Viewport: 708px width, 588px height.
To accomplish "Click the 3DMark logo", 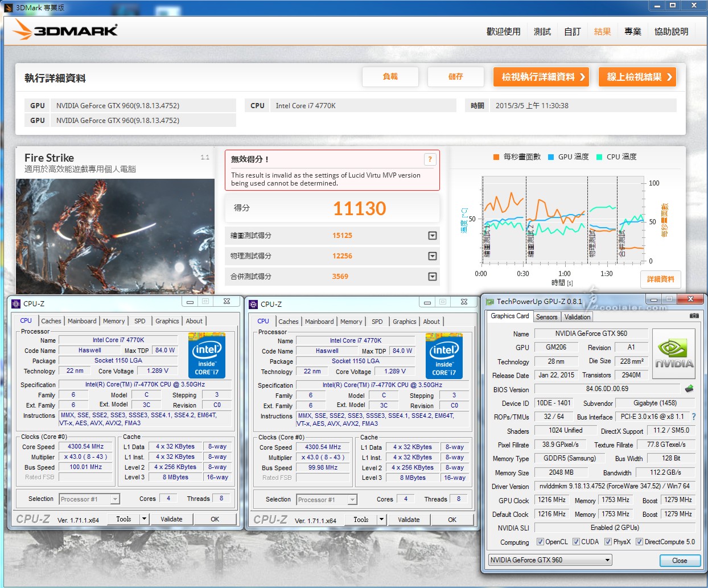I will (x=65, y=30).
